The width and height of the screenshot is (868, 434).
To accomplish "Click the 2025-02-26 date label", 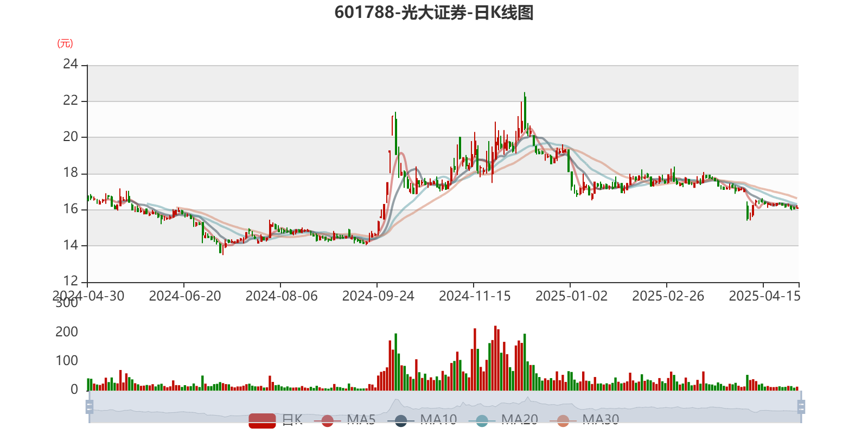I will coord(668,296).
